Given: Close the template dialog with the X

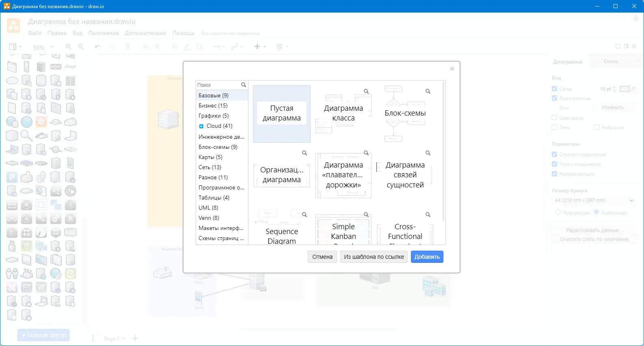Looking at the screenshot, I should [x=452, y=69].
